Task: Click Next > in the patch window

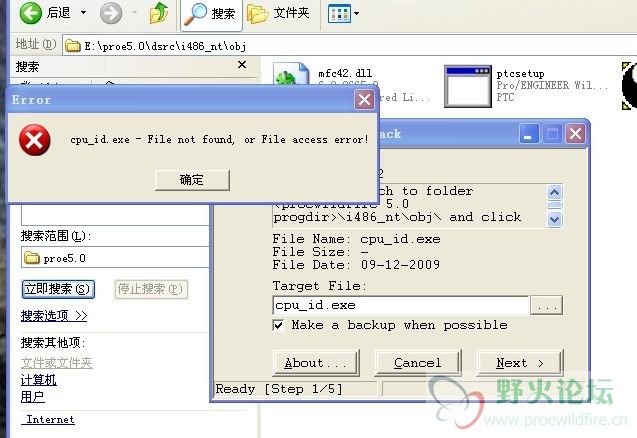Action: (x=520, y=363)
